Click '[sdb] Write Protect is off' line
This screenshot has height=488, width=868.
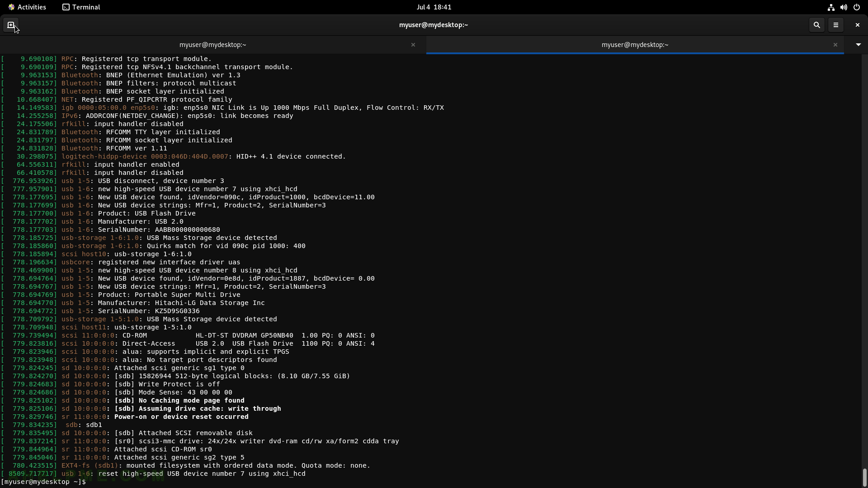[x=167, y=384]
